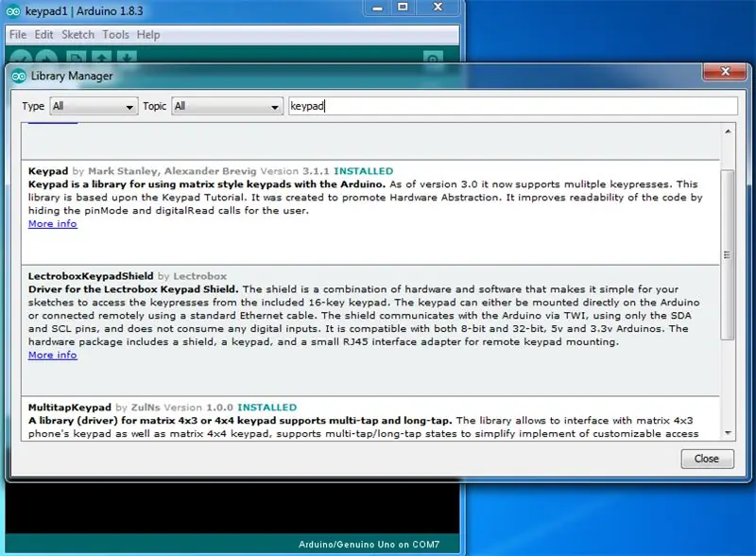
Task: Click 'Keypad is a library for using matrix' description
Action: tap(207, 184)
